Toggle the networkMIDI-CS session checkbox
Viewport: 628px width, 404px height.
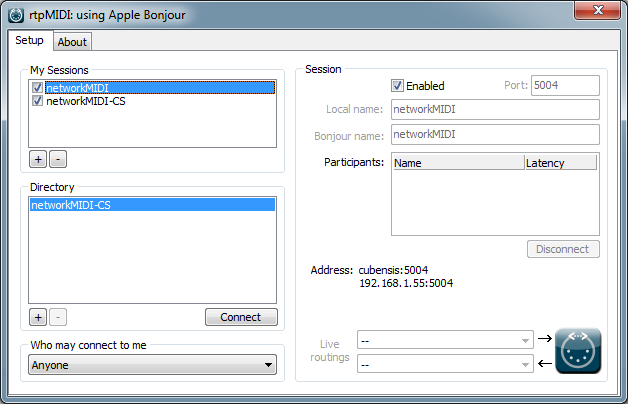tap(38, 101)
